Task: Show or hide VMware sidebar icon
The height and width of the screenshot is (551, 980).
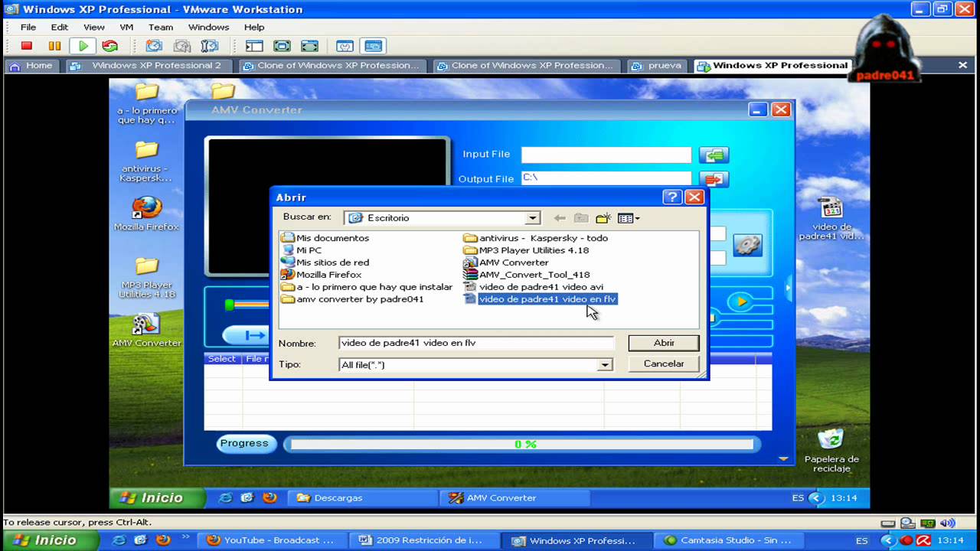Action: pos(253,46)
